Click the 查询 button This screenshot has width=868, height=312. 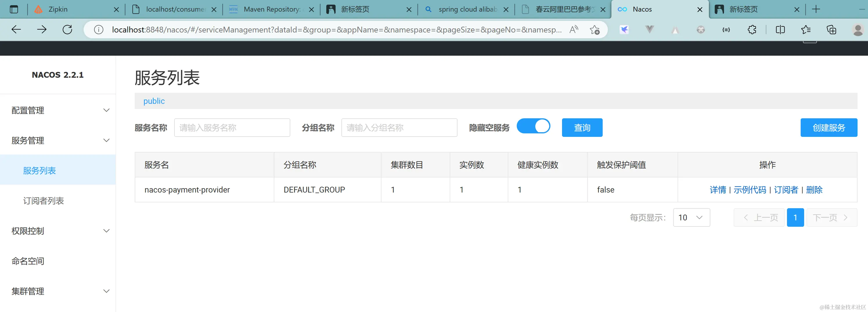[582, 128]
